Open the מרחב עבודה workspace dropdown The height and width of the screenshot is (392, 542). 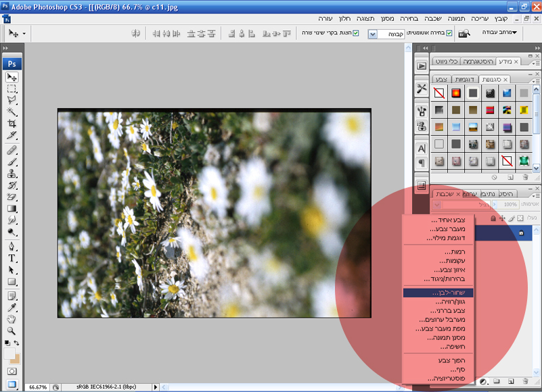[x=499, y=32]
